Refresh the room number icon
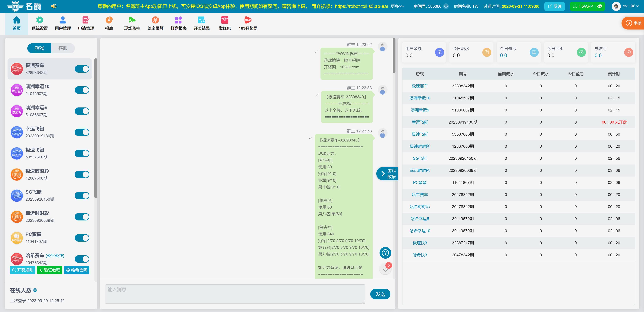The height and width of the screenshot is (312, 644). [x=446, y=6]
